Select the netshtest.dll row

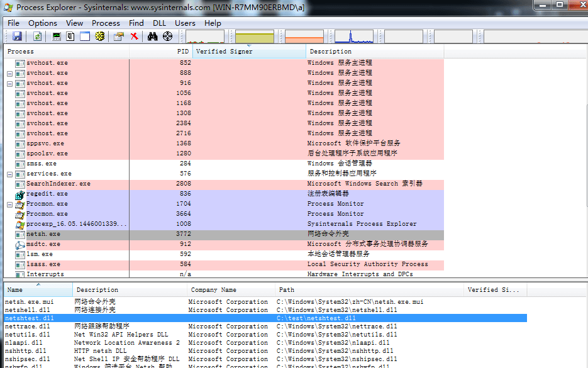[x=265, y=318]
